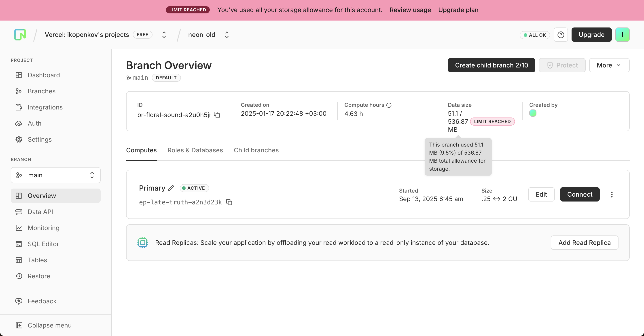Viewport: 644px width, 336px height.
Task: Switch to Child branches tab
Action: pos(256,150)
